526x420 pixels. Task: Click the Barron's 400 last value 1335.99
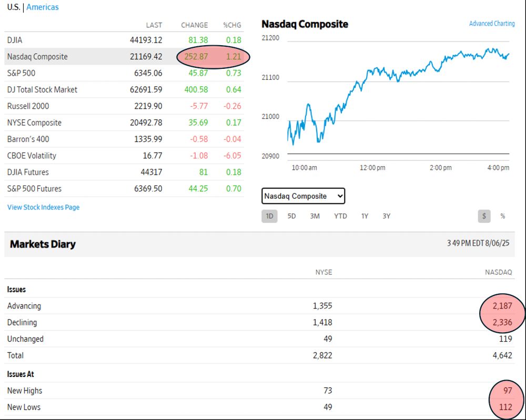(x=148, y=139)
